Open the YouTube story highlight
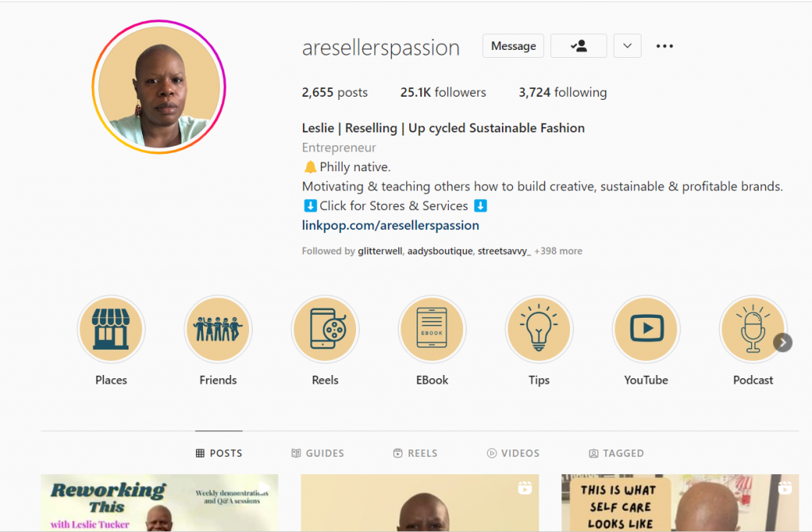812x532 pixels. click(x=645, y=330)
